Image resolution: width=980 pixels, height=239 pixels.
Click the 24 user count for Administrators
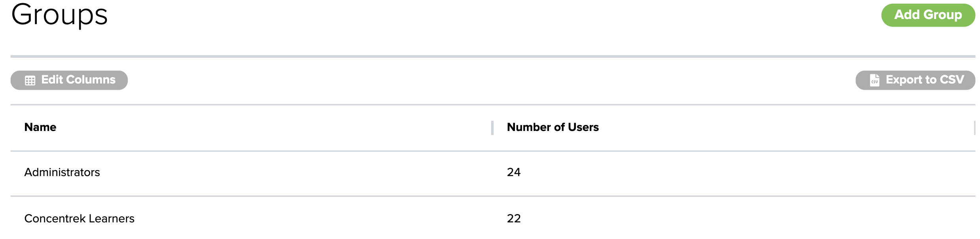click(514, 172)
